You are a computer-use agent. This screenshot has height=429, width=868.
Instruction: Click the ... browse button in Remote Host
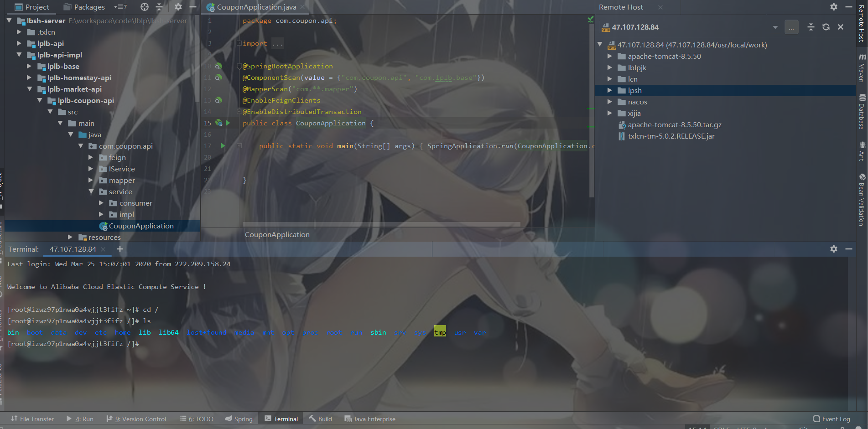791,27
